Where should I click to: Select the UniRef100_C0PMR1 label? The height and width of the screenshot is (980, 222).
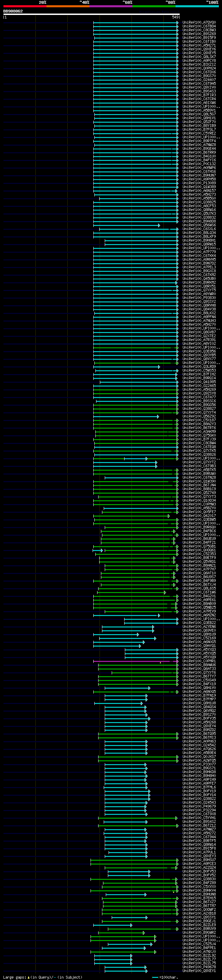199,661
